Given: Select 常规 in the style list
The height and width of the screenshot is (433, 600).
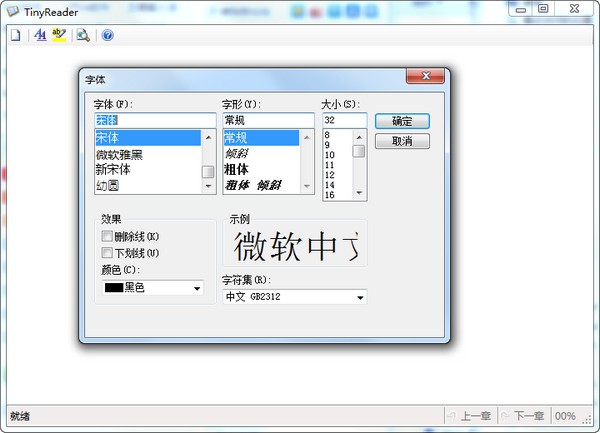Looking at the screenshot, I should 261,138.
